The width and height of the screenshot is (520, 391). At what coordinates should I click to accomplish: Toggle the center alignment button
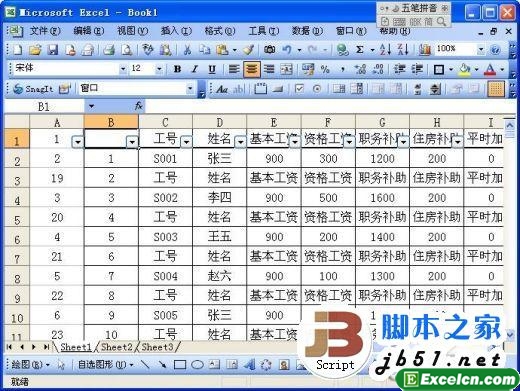point(252,69)
